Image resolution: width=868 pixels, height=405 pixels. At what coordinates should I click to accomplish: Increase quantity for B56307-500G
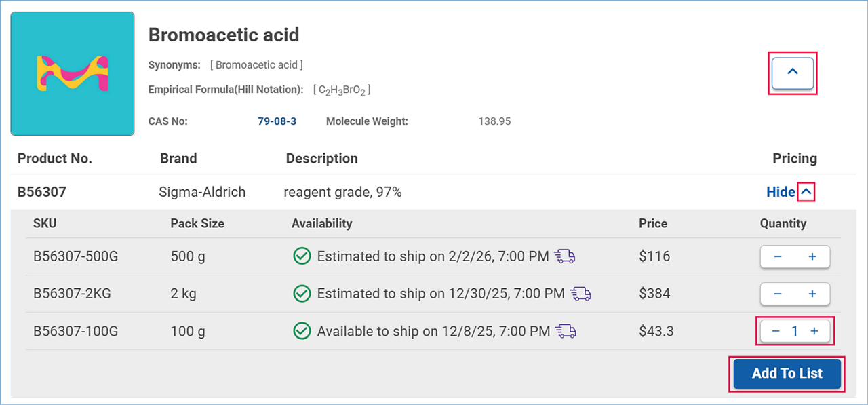click(x=812, y=257)
